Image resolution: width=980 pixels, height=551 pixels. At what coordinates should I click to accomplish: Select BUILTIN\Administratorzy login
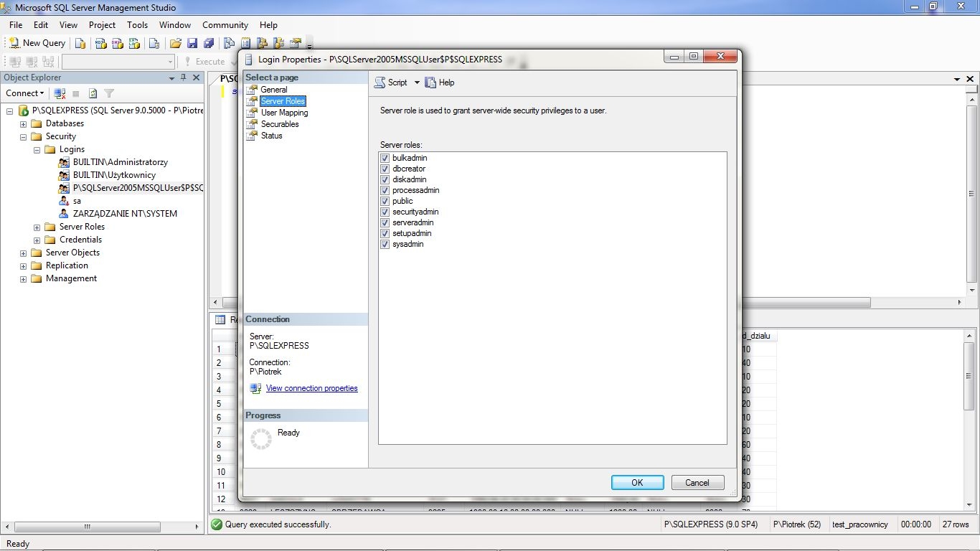pos(121,162)
